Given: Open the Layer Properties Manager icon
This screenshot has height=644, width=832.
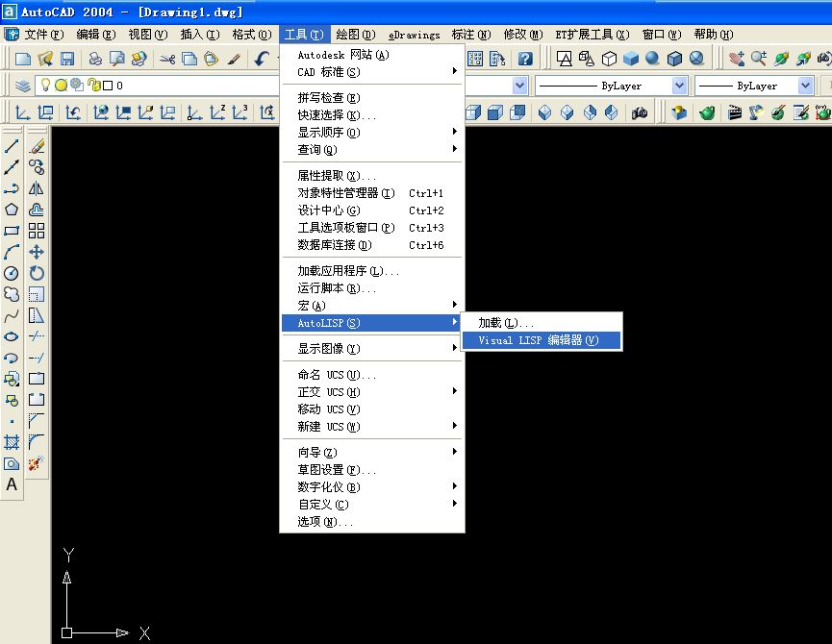Looking at the screenshot, I should pos(22,86).
